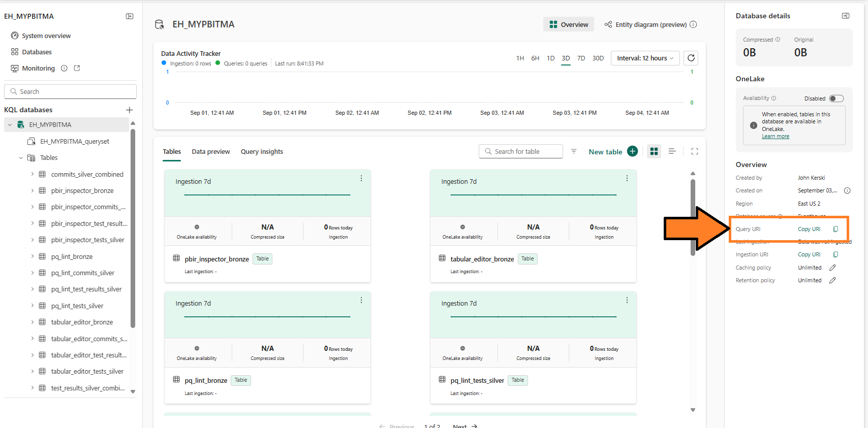Image resolution: width=868 pixels, height=428 pixels.
Task: Switch tables to list view
Action: click(672, 151)
